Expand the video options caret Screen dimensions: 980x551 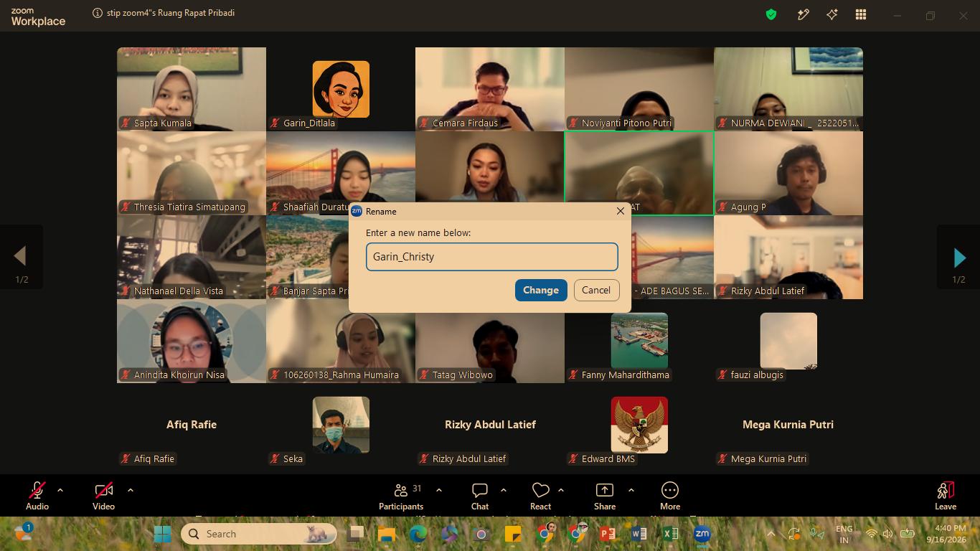click(131, 490)
